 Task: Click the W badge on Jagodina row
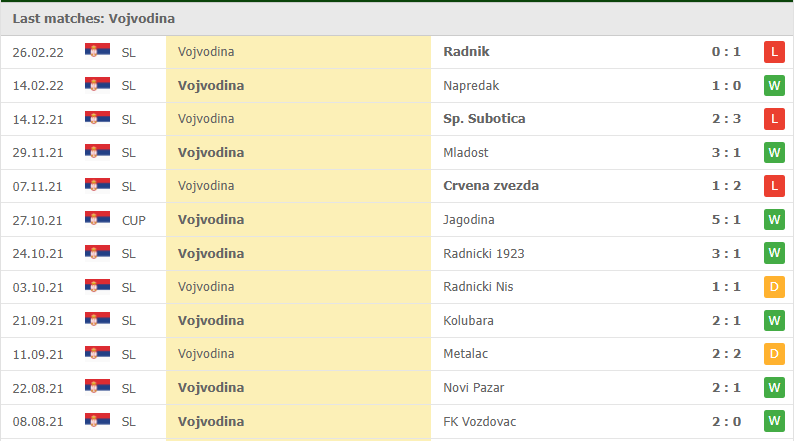click(774, 220)
